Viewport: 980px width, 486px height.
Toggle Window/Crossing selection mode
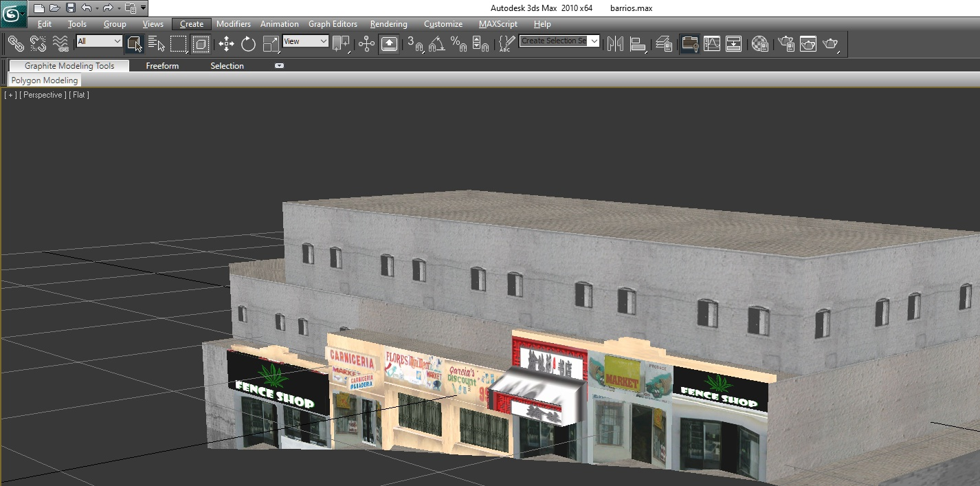tap(201, 44)
